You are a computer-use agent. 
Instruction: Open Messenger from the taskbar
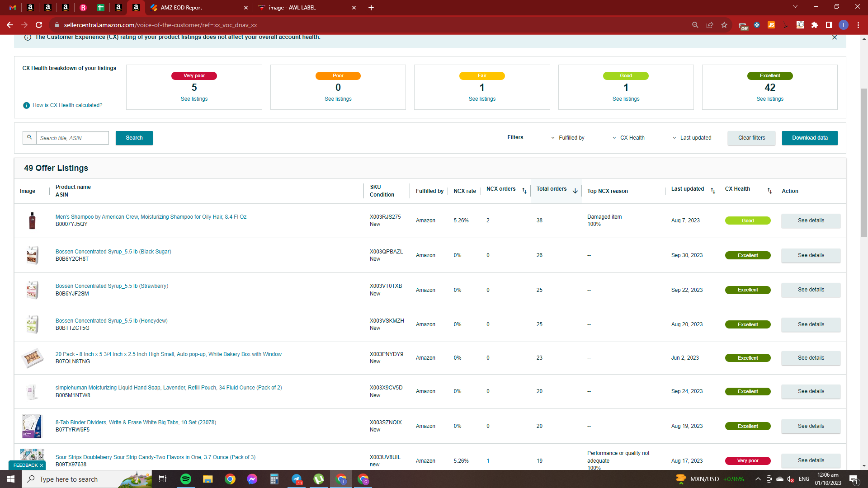click(252, 479)
